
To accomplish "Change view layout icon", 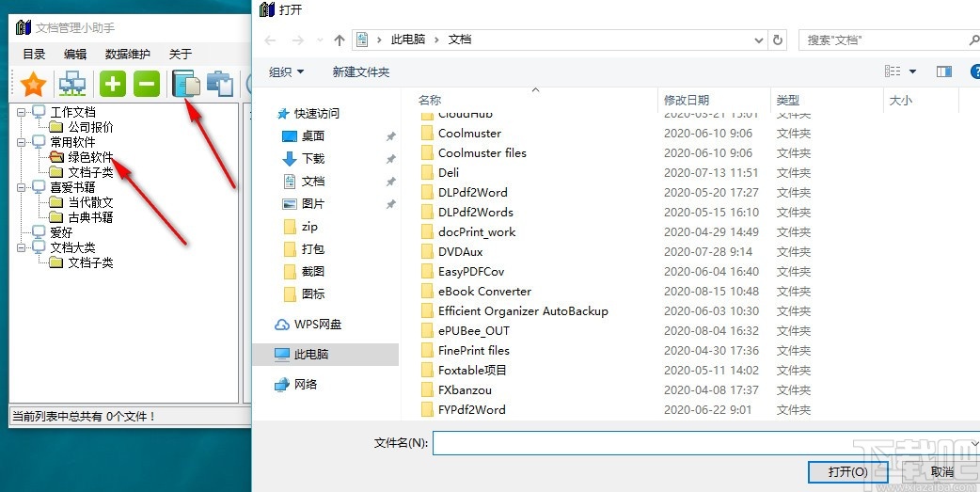I will pos(893,71).
